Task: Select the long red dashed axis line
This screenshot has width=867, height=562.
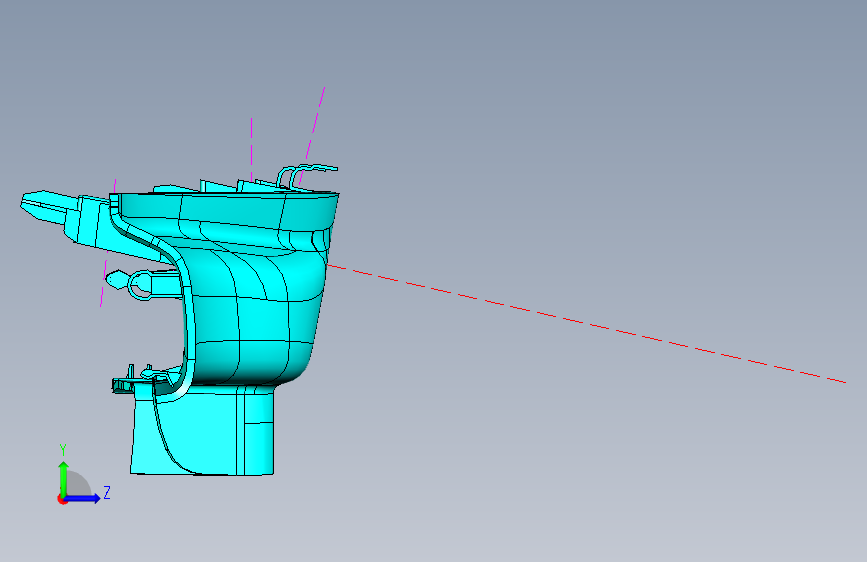Action: [x=586, y=324]
